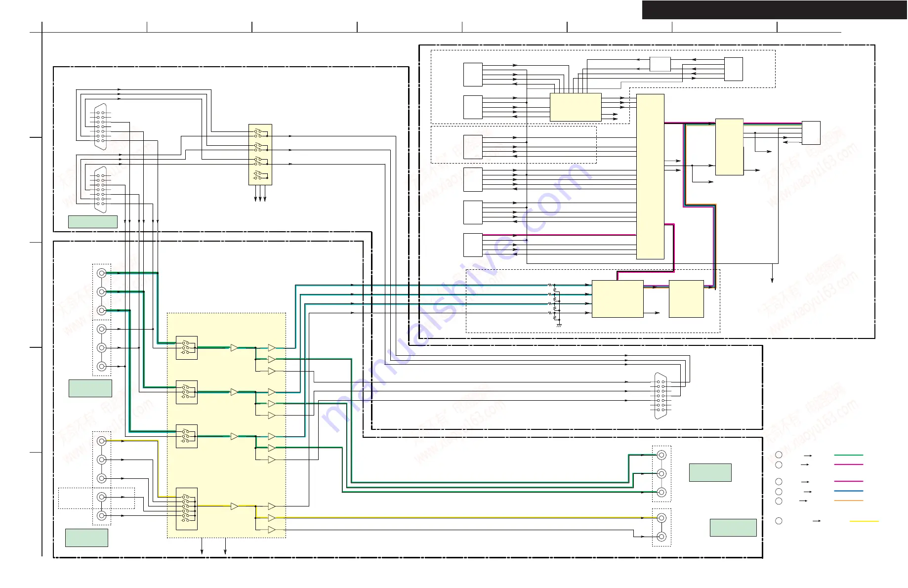Click the white block sourcing the magenta line
Image resolution: width=908 pixels, height=588 pixels.
(473, 245)
